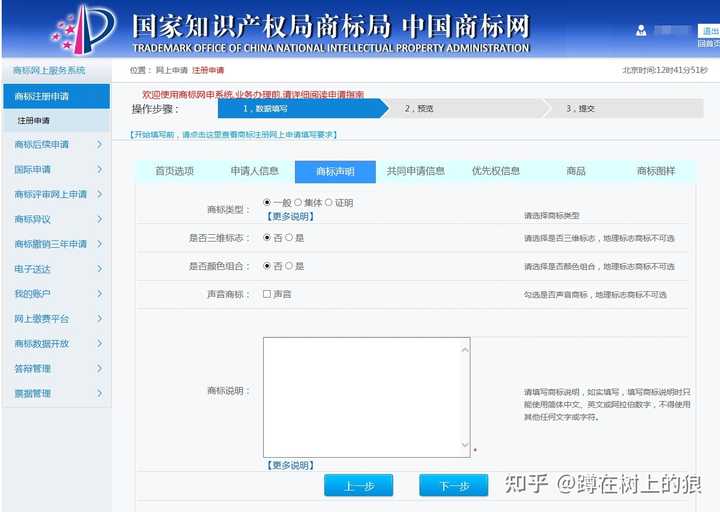Select 否 for 是否三维标志
720x512 pixels.
267,237
